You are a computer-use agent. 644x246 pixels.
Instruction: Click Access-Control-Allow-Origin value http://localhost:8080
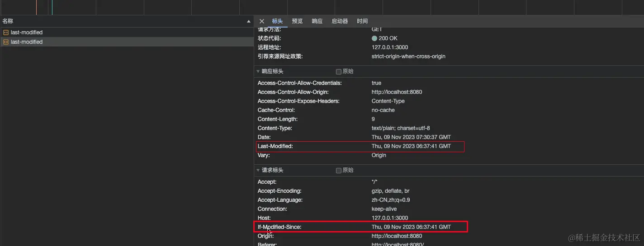pyautogui.click(x=397, y=92)
